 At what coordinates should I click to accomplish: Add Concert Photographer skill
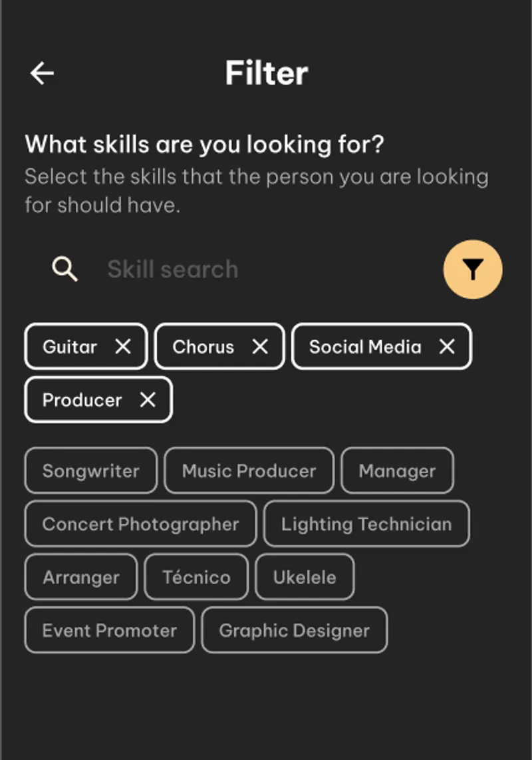[140, 524]
